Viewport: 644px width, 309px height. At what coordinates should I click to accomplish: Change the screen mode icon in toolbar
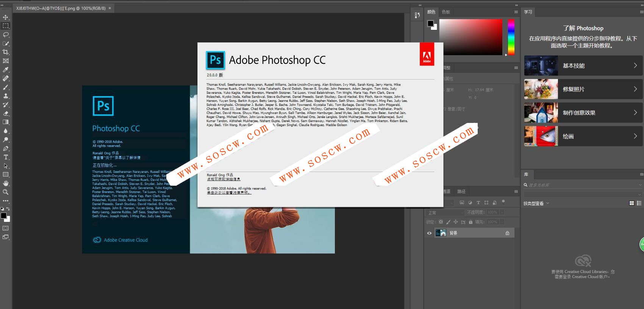pos(6,237)
